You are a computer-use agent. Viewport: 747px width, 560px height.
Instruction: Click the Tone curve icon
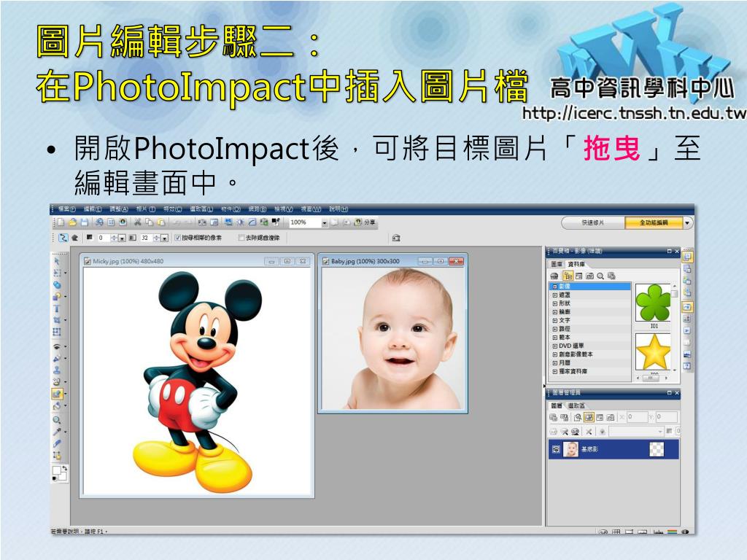coord(252,222)
